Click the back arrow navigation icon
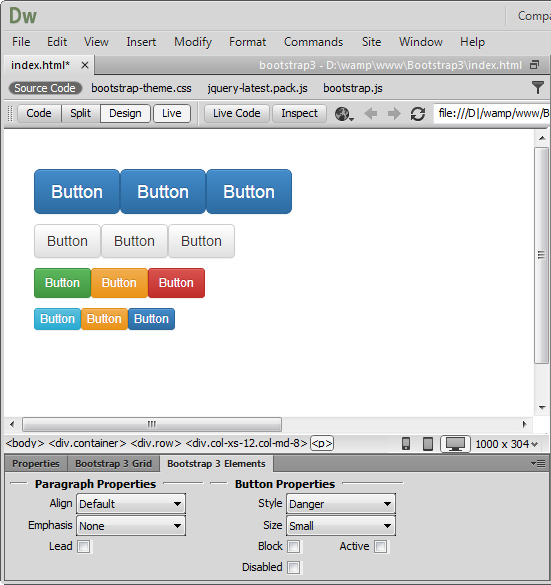This screenshot has width=551, height=585. click(371, 113)
